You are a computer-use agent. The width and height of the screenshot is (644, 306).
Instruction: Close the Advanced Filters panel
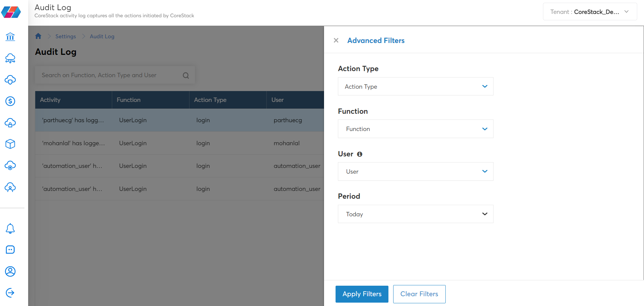point(336,40)
